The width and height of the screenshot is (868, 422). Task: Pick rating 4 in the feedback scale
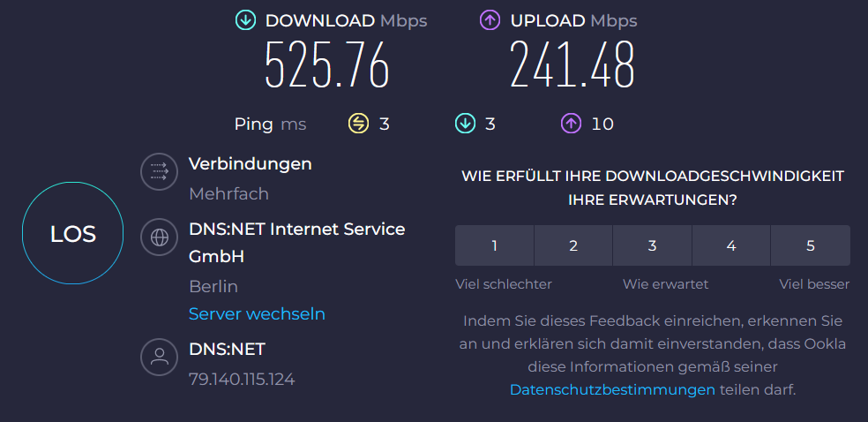coord(731,245)
